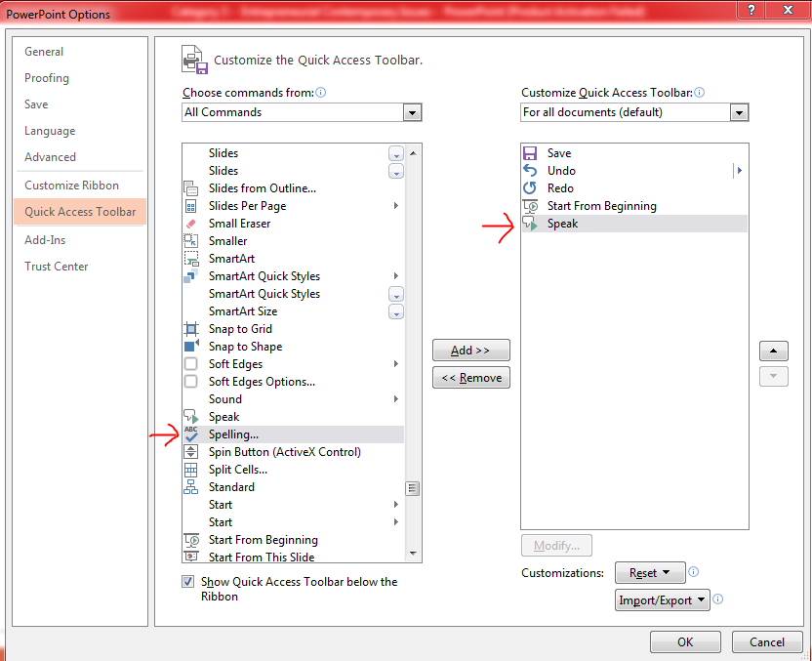This screenshot has width=812, height=661.
Task: Open the Reset dropdown button
Action: [650, 572]
